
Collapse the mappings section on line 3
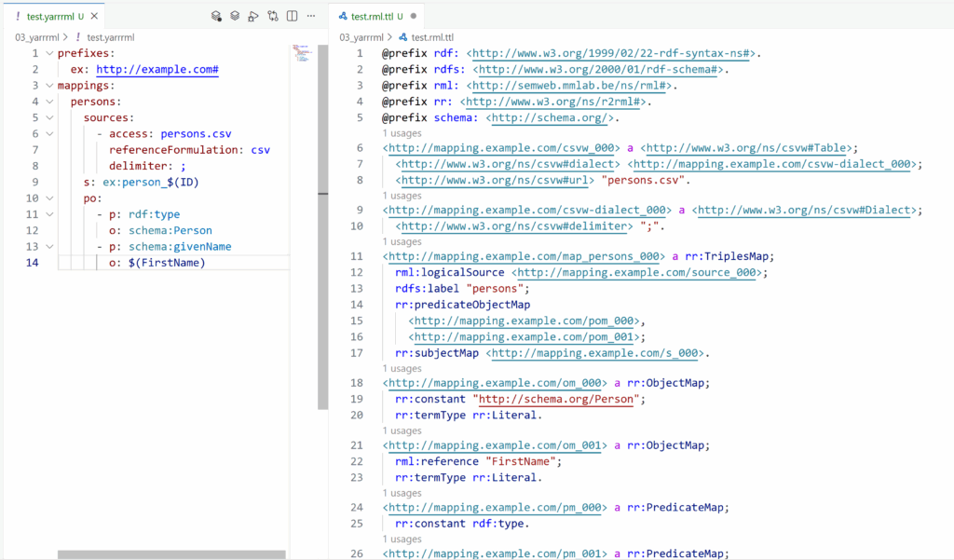click(x=49, y=86)
